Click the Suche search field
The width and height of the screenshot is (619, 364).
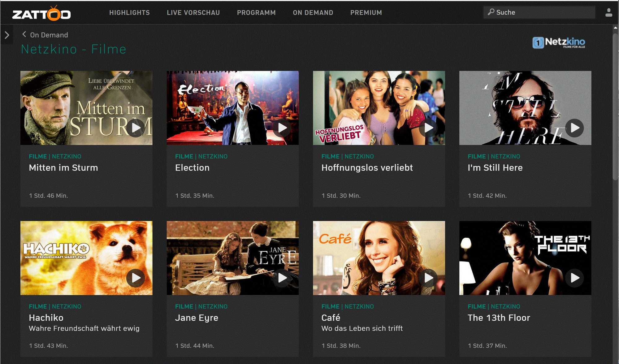click(539, 12)
